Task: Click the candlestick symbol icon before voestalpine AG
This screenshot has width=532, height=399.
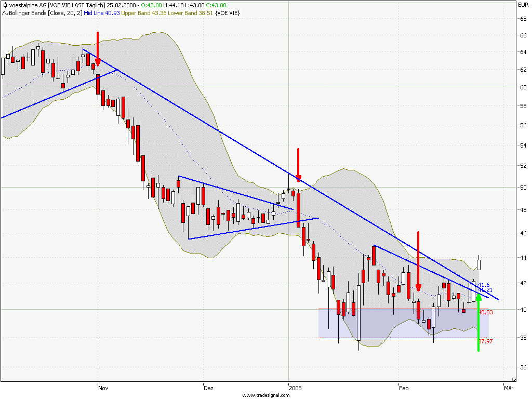Action: (5, 5)
